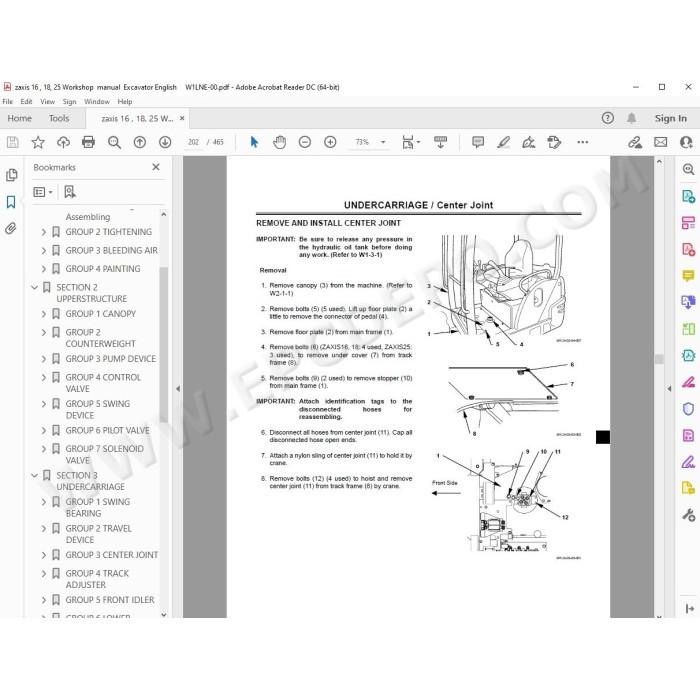700x700 pixels.
Task: Click the find bookmark icon in panel
Action: click(70, 192)
